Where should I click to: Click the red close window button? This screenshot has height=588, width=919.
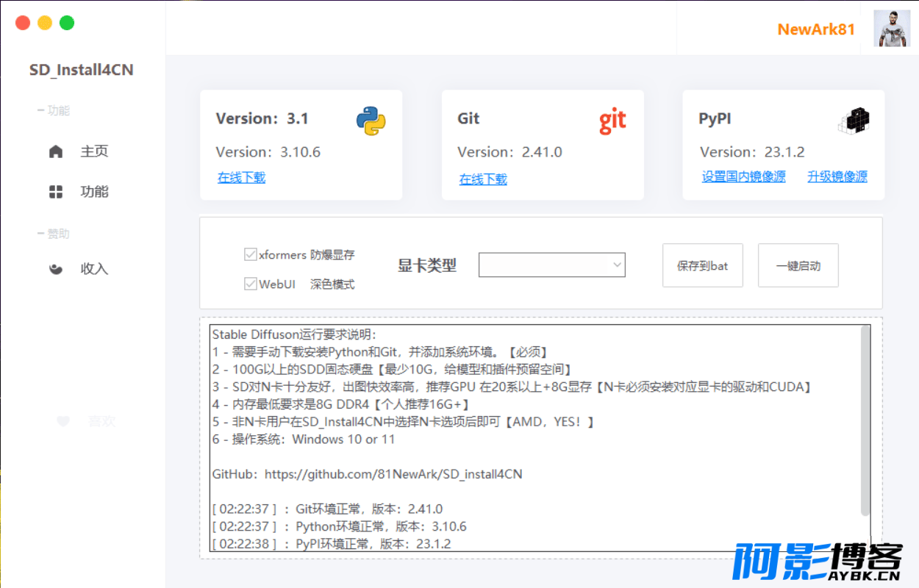pyautogui.click(x=23, y=23)
